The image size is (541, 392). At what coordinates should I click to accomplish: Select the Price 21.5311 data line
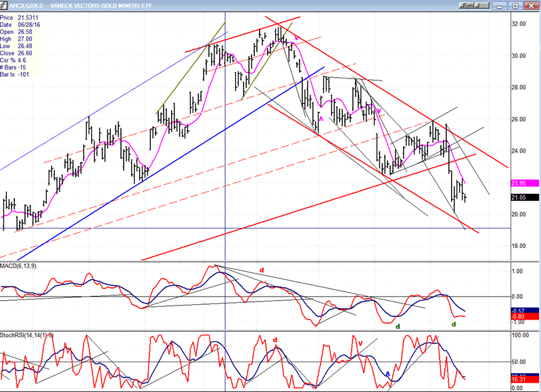point(20,18)
